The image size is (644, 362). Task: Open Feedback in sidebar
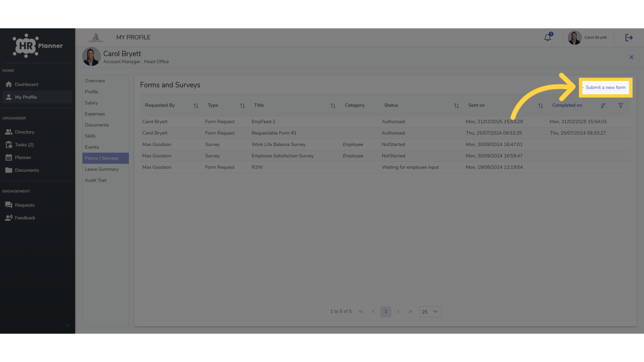point(37,218)
